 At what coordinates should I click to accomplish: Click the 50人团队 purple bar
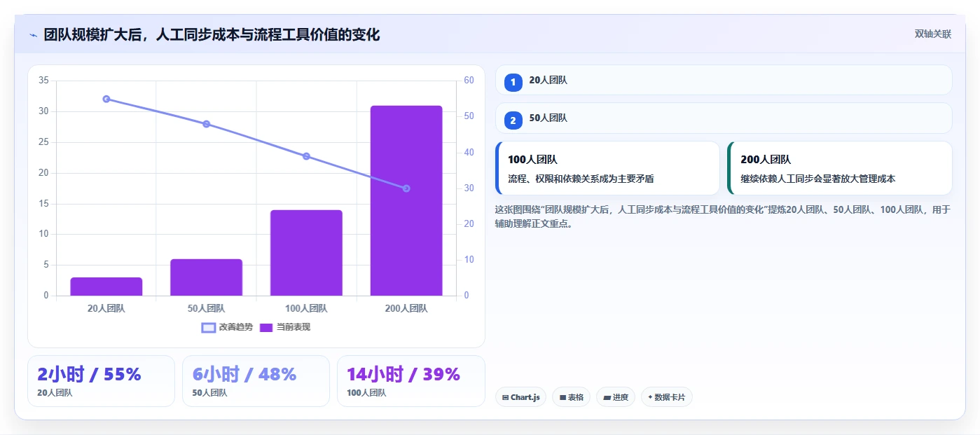tap(207, 277)
